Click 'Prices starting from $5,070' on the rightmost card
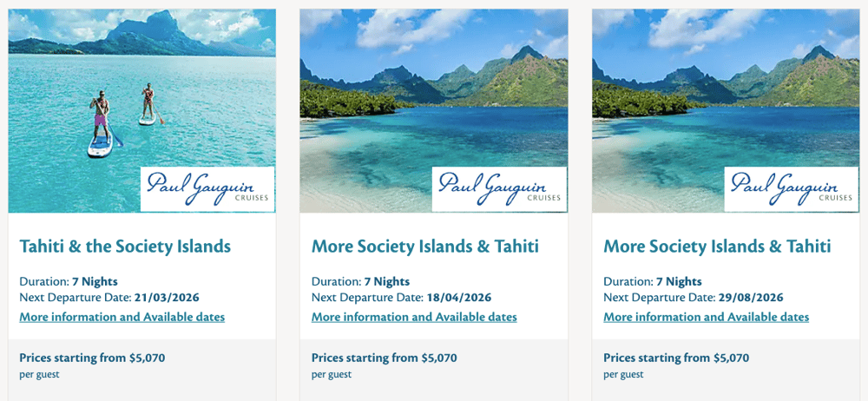The image size is (868, 401). tap(676, 358)
